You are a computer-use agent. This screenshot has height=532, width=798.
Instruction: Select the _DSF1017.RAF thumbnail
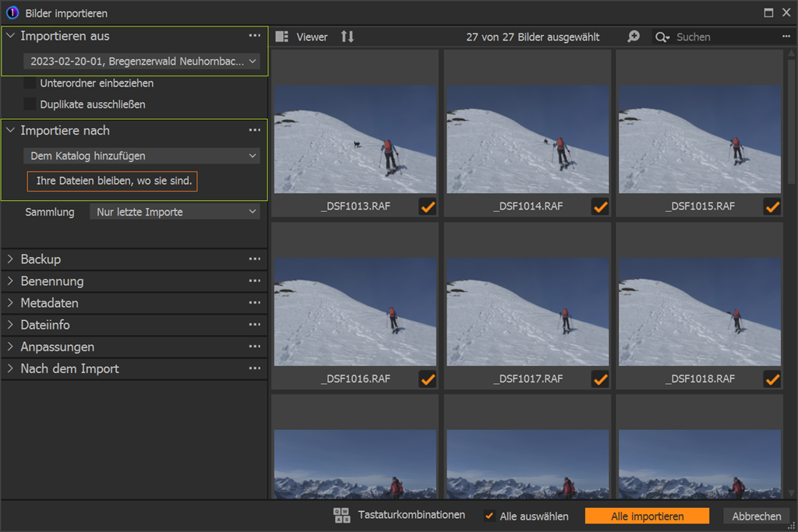(528, 312)
